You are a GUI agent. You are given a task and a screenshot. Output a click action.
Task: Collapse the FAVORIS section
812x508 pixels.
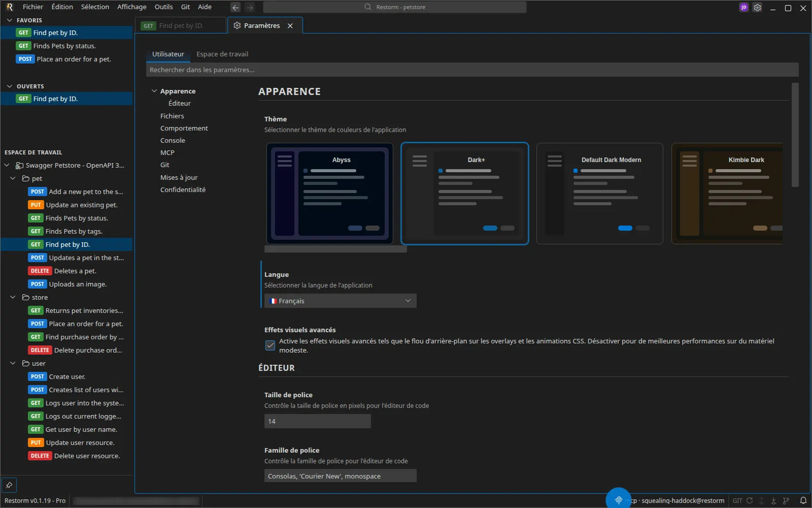(9, 20)
